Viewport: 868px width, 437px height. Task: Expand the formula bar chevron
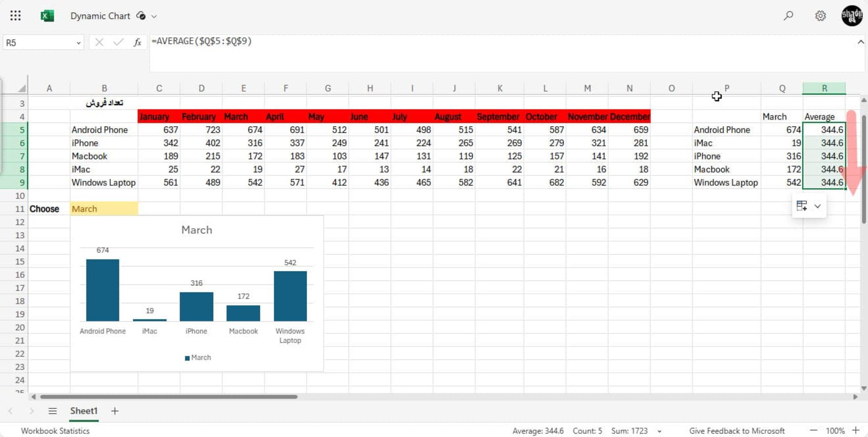(x=860, y=42)
